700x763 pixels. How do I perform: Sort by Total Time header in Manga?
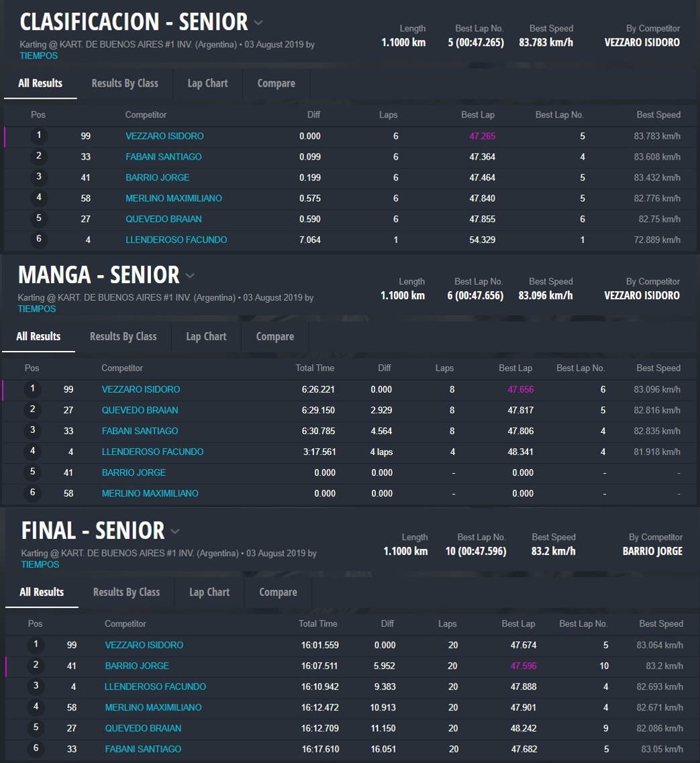315,368
